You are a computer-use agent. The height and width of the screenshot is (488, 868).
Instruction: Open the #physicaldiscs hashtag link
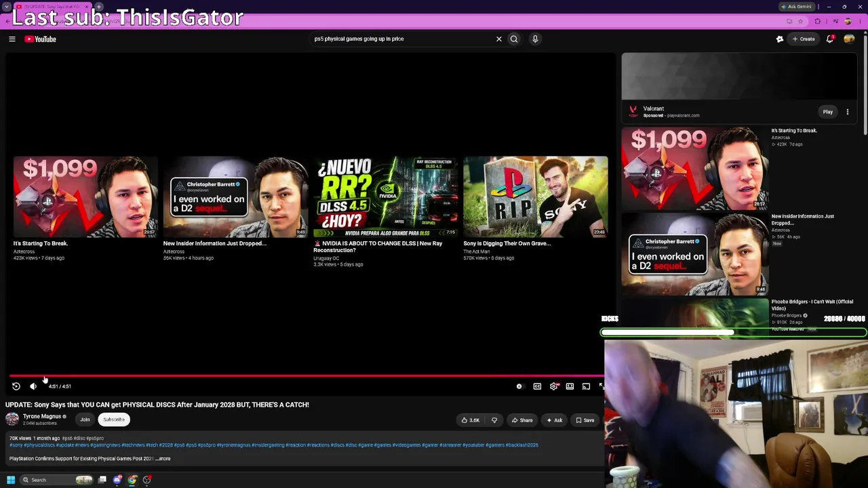[x=39, y=445]
